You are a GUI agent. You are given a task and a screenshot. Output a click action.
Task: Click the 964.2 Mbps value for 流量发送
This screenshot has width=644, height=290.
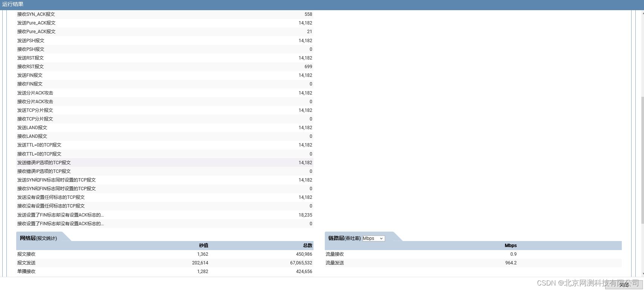511,263
